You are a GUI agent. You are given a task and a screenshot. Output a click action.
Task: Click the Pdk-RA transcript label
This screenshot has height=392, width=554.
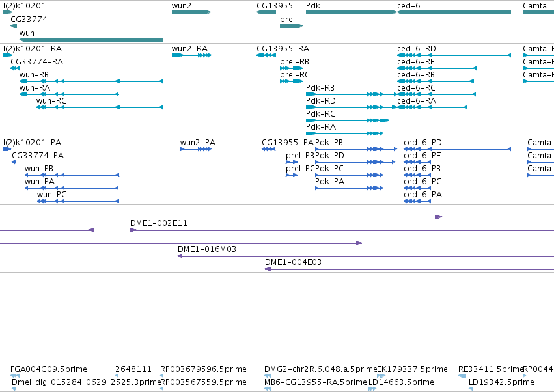pos(321,127)
